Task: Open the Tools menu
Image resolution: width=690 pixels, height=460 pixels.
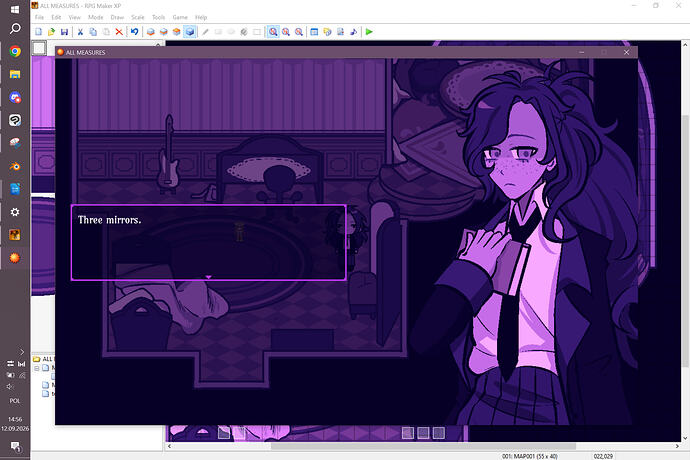Action: point(158,17)
